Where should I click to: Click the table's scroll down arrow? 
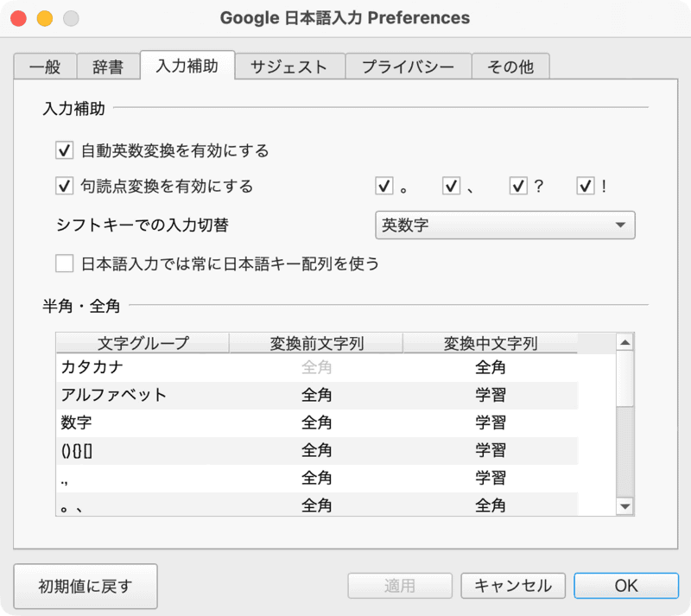[624, 506]
